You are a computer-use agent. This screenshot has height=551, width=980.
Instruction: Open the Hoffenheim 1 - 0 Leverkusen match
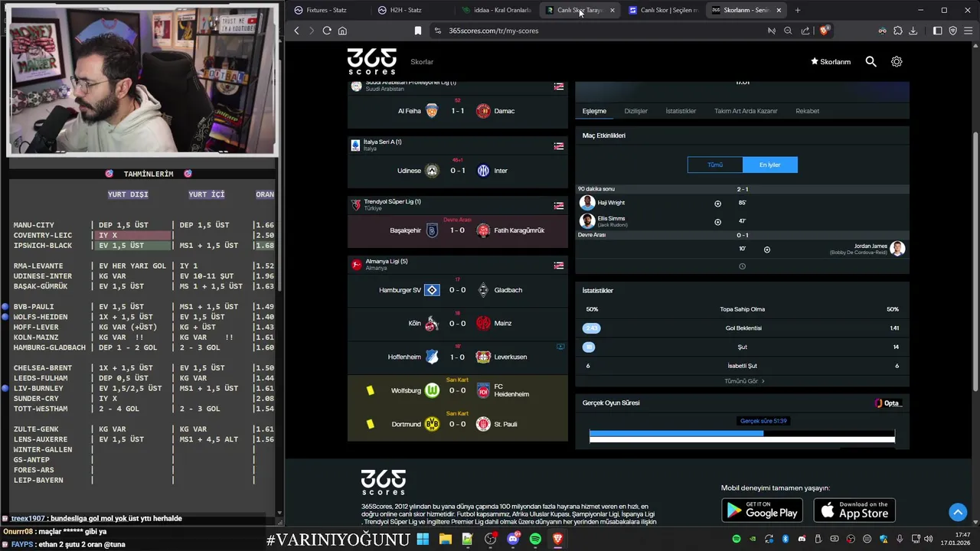coord(458,357)
